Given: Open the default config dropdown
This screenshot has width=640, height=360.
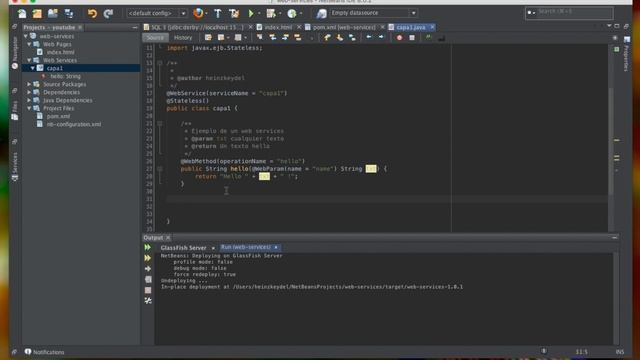Looking at the screenshot, I should tap(157, 13).
